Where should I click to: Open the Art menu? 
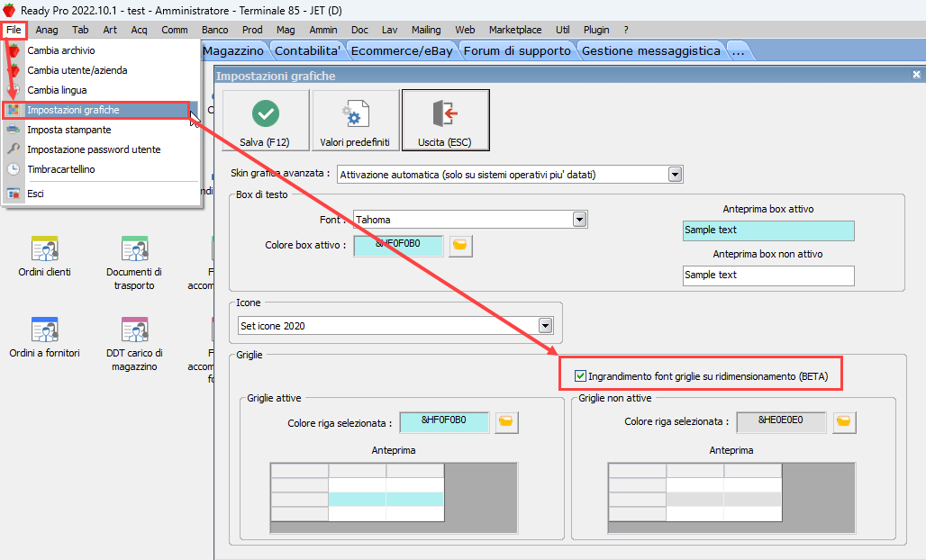point(110,30)
